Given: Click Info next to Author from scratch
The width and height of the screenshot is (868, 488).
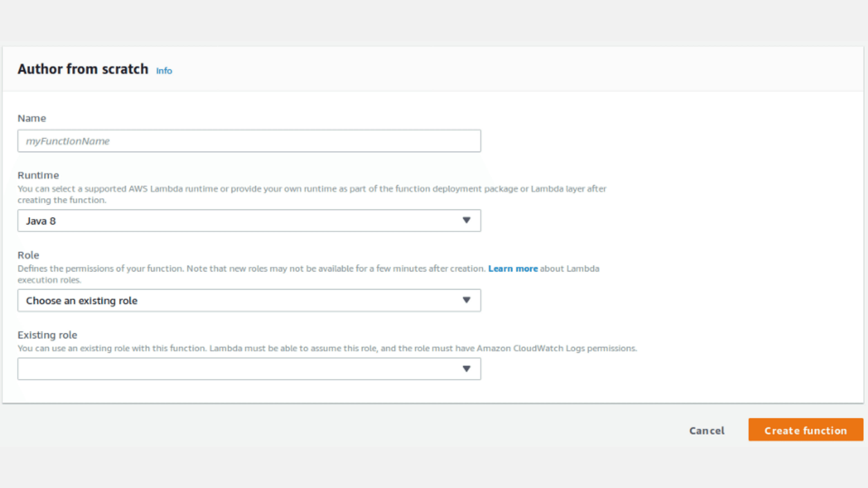Looking at the screenshot, I should [x=164, y=71].
